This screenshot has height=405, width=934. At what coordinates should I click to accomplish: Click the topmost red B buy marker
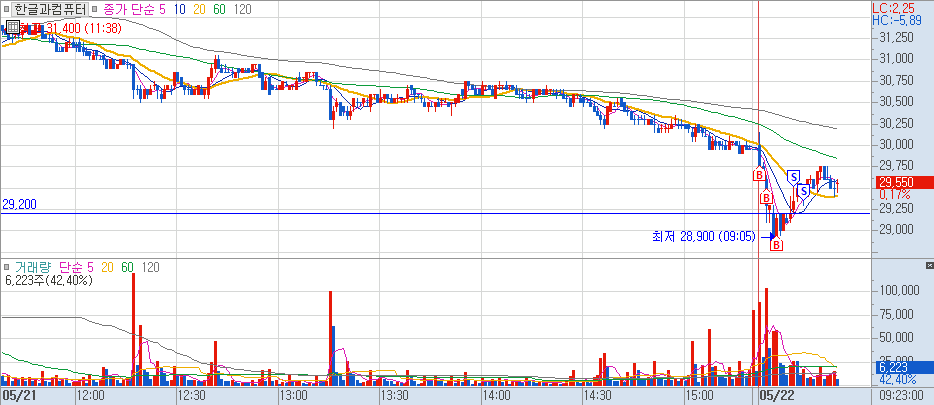pos(759,175)
